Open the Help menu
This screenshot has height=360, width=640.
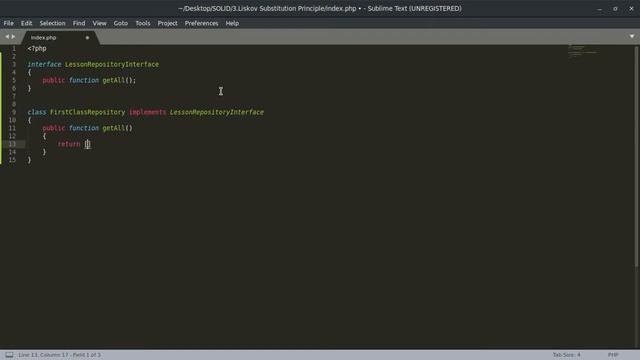(x=232, y=23)
